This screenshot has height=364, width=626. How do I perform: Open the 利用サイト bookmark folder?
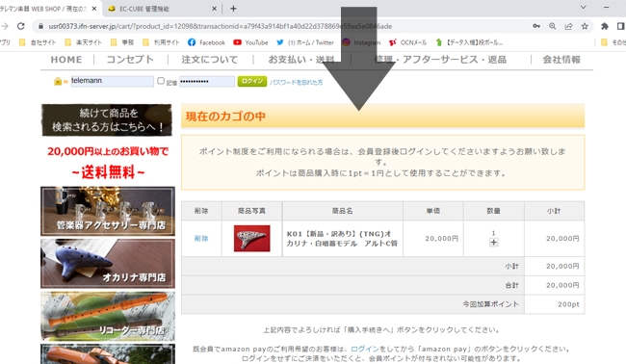tap(161, 42)
